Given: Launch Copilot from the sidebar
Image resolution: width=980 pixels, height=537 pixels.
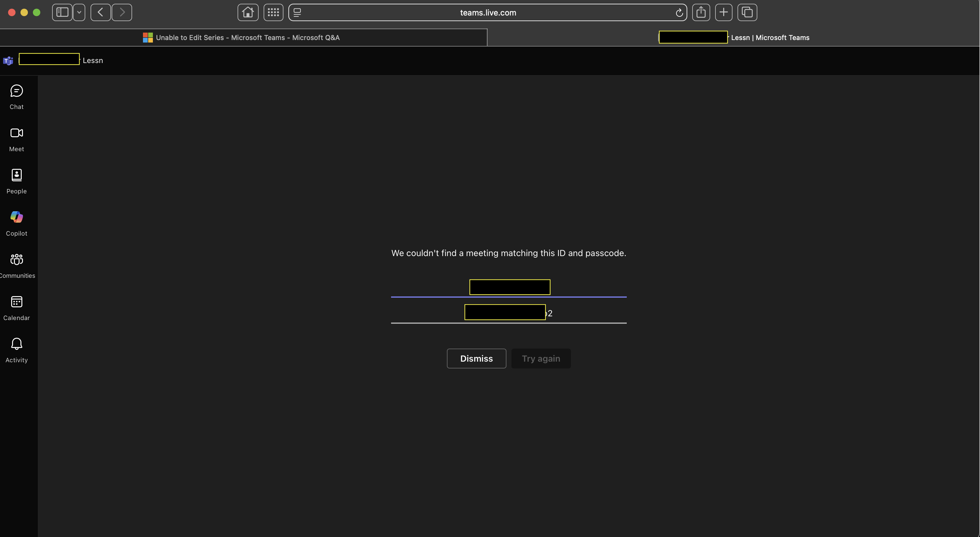Looking at the screenshot, I should point(16,224).
